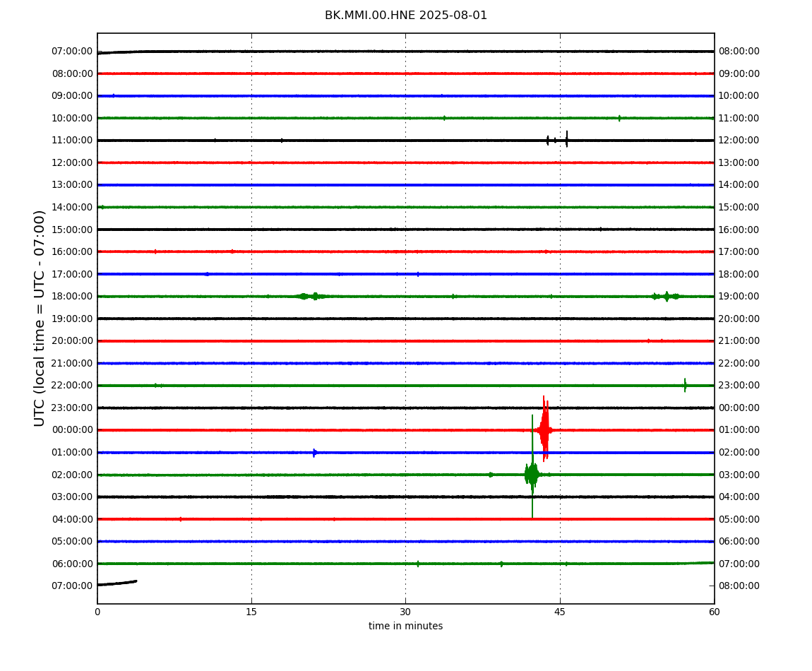Image resolution: width=812 pixels, height=671 pixels.
Task: Click the right-axis label 23:00:00 ending the green trace
Action: tap(739, 386)
